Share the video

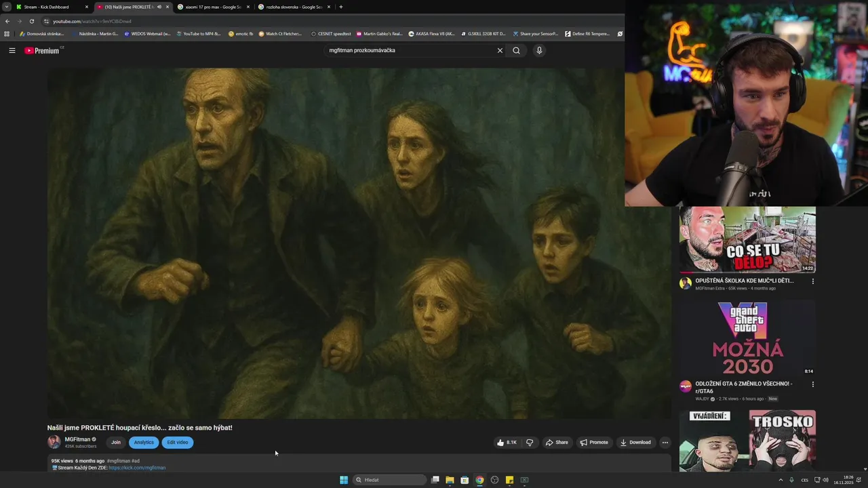pos(557,443)
